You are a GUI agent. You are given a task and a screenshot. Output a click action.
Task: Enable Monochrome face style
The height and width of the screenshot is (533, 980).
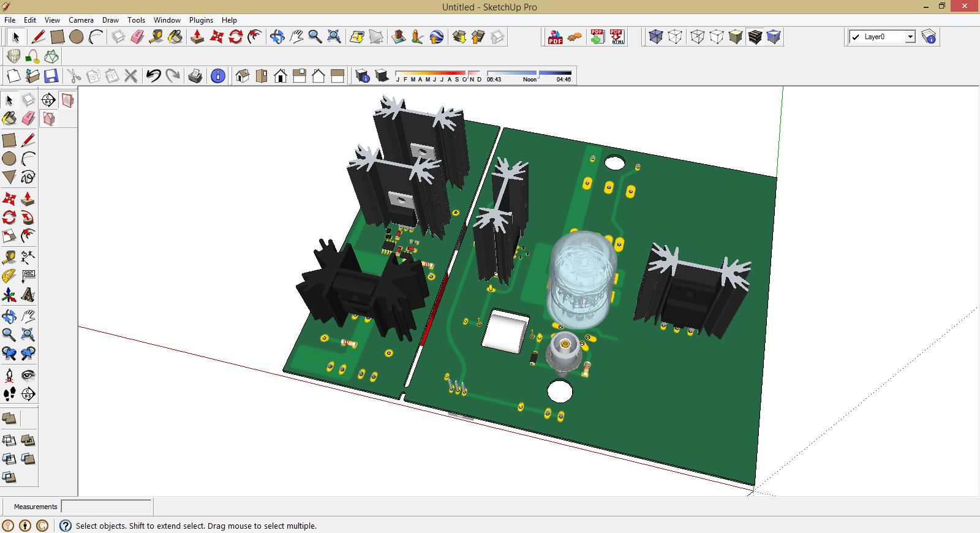[x=774, y=37]
